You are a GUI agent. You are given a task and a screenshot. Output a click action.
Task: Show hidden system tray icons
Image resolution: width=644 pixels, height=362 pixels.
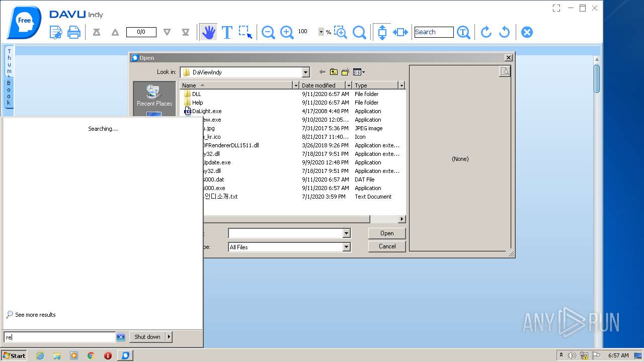[561, 355]
